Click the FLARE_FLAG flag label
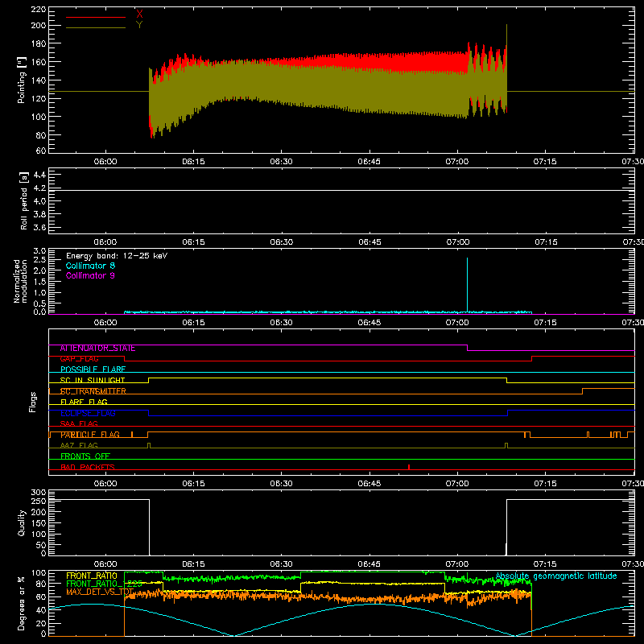This screenshot has height=644, width=644. tap(84, 402)
